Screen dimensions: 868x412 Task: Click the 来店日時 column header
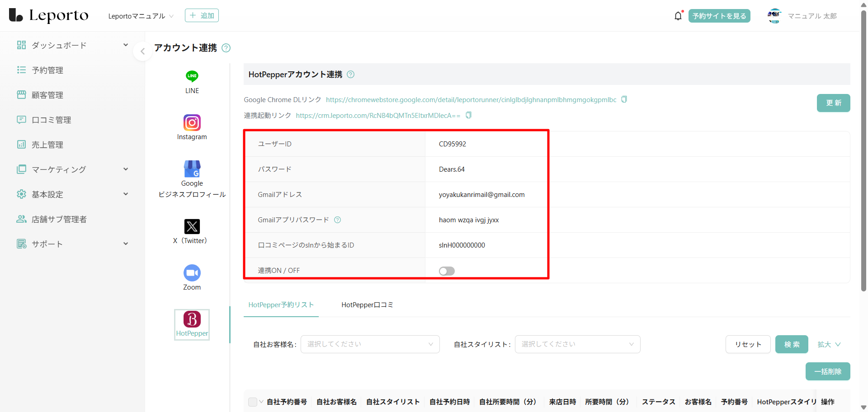563,402
